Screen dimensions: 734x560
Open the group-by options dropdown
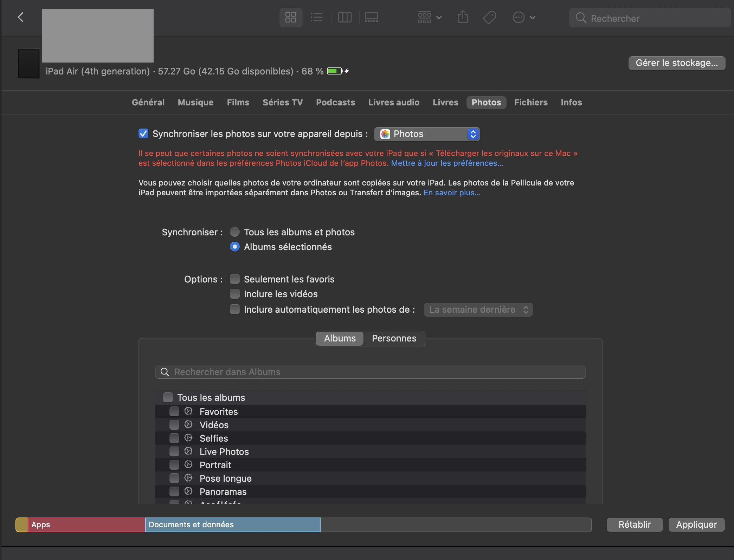(x=430, y=17)
